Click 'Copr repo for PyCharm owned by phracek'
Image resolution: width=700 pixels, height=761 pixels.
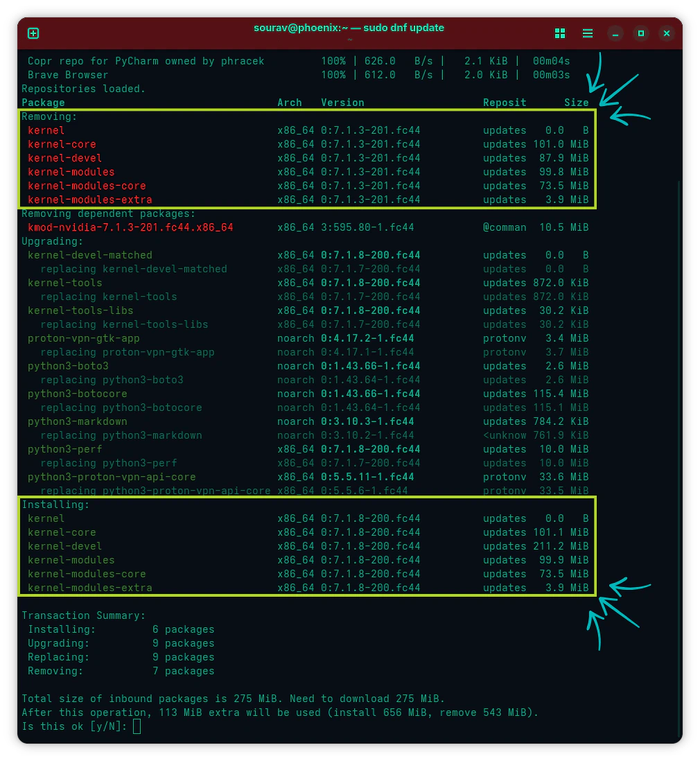[x=146, y=61]
